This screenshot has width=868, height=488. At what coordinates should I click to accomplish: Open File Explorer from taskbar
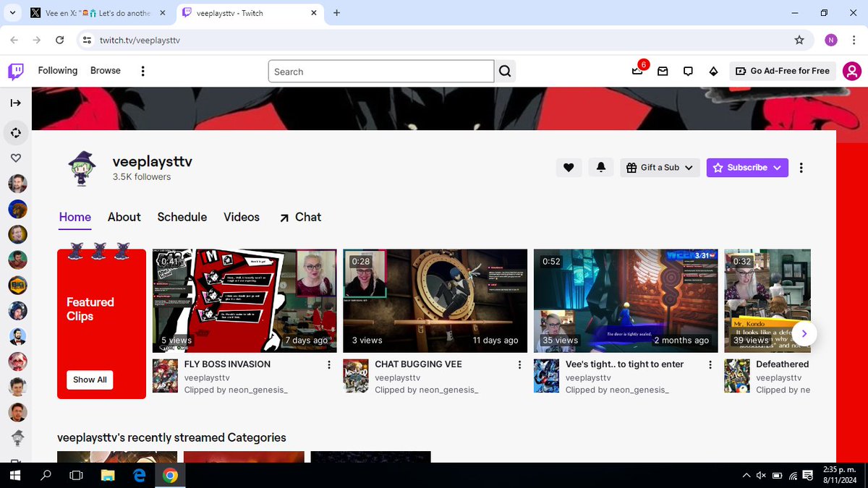tap(108, 475)
